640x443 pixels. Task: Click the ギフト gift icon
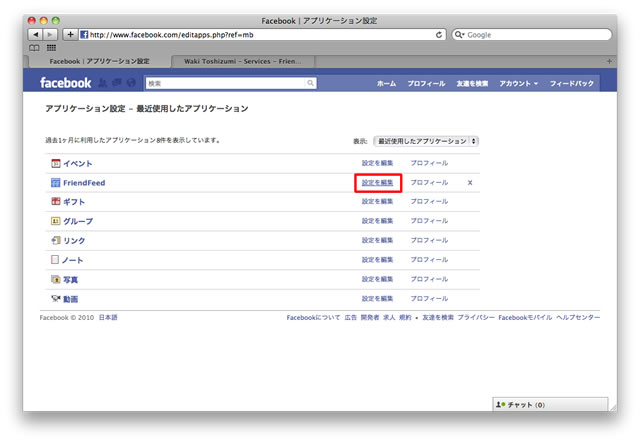(56, 201)
